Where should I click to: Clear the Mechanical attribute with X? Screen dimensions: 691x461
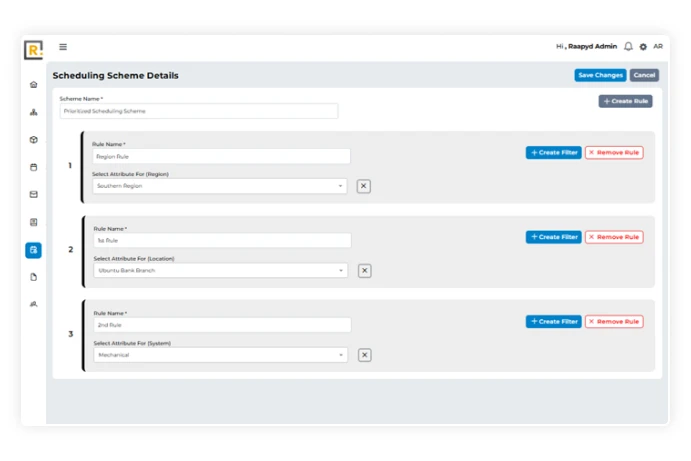pyautogui.click(x=364, y=355)
